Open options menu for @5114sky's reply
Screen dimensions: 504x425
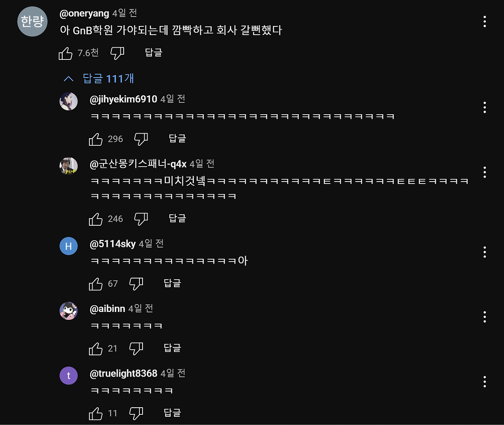coord(484,252)
